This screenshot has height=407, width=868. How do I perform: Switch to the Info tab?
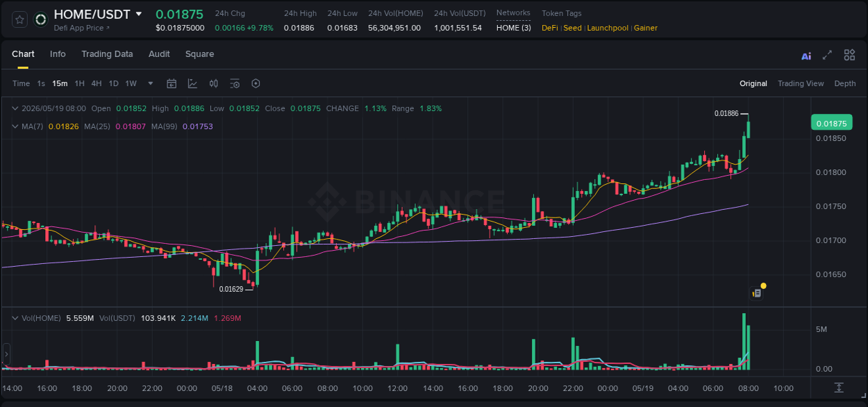click(x=58, y=54)
